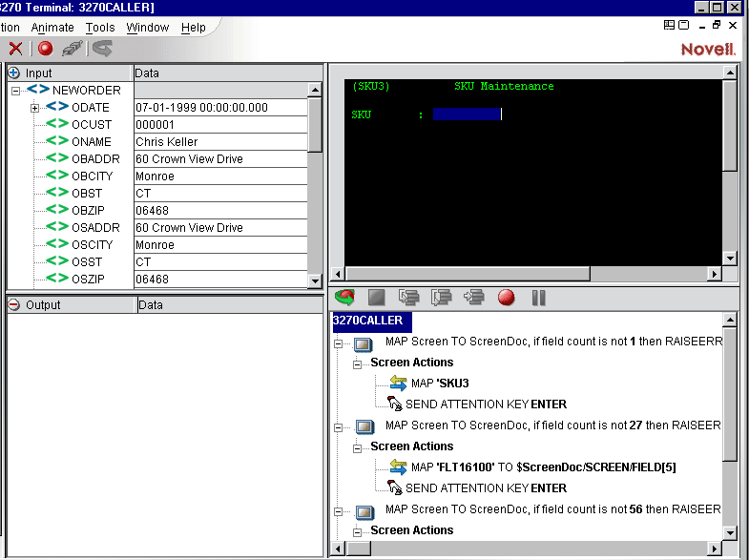Click action tree vertical scrollbar down arrow
The width and height of the screenshot is (749, 560).
click(x=730, y=532)
